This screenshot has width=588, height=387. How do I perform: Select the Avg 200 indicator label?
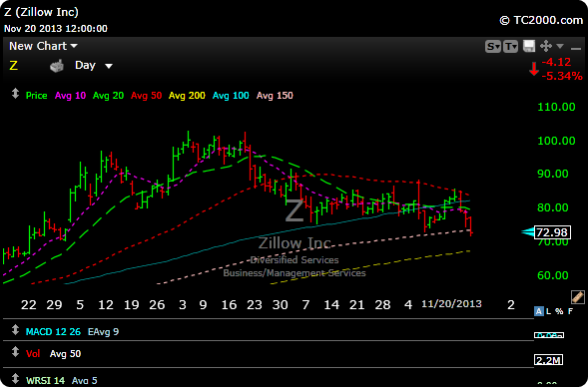[187, 96]
